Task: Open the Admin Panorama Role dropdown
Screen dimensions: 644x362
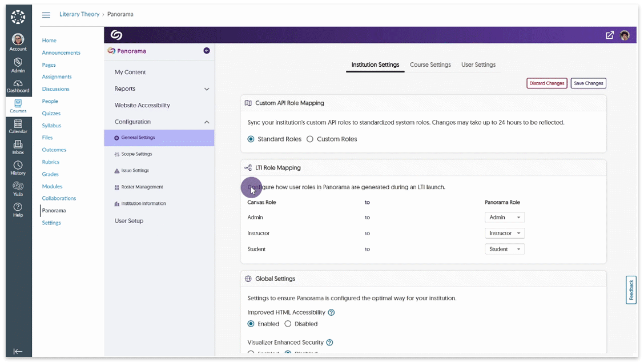Action: click(x=505, y=218)
